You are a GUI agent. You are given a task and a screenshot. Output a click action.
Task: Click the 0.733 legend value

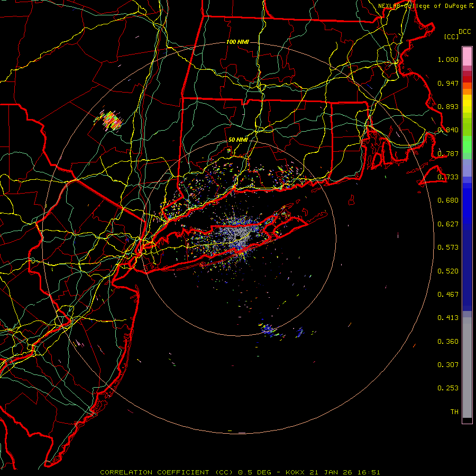448,177
